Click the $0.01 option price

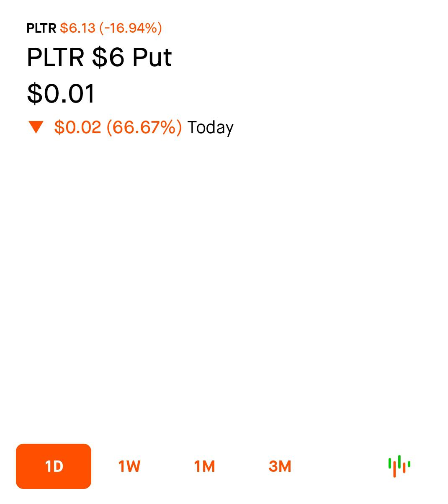click(61, 93)
